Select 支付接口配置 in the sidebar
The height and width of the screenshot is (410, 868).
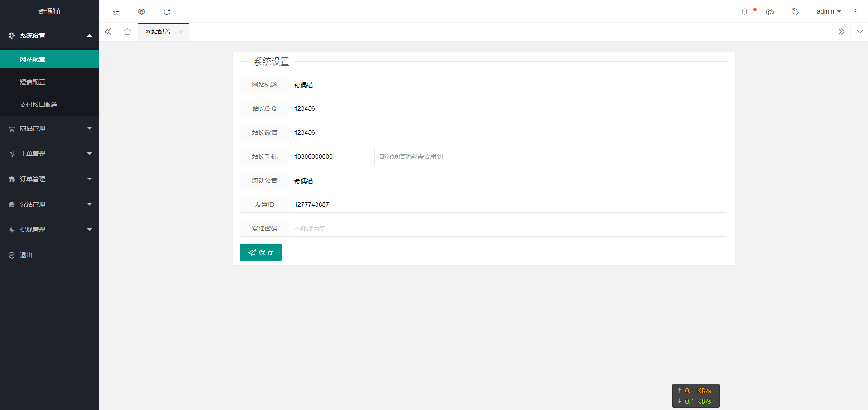point(49,104)
